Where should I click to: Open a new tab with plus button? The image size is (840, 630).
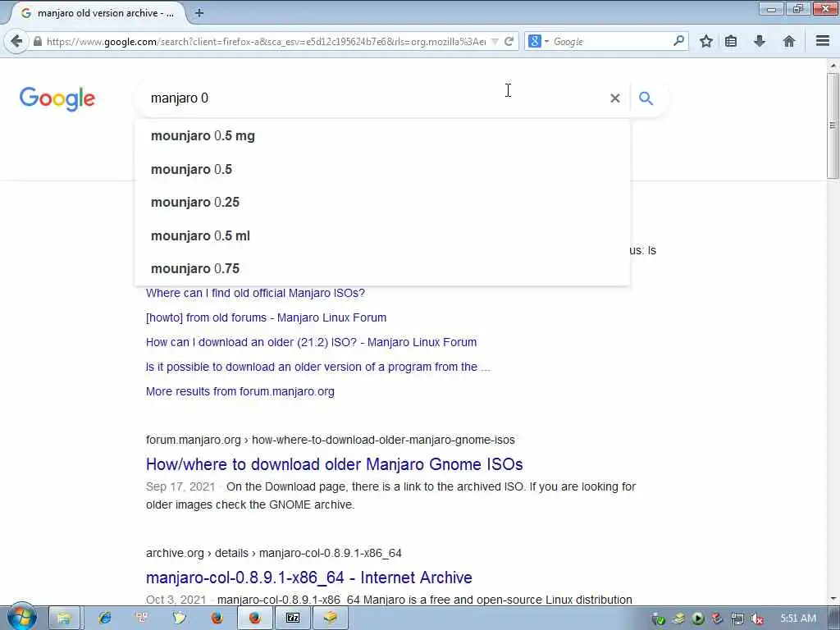click(199, 13)
